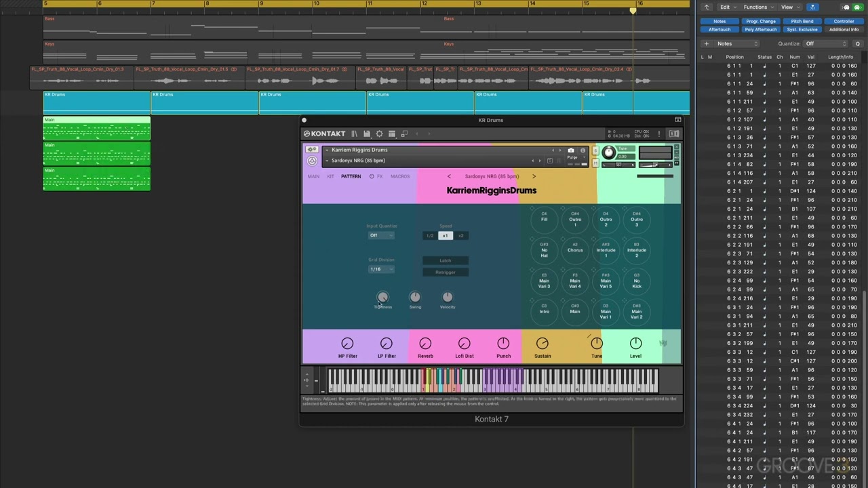This screenshot has width=868, height=488.
Task: Click the Q quantize button
Action: [x=857, y=43]
